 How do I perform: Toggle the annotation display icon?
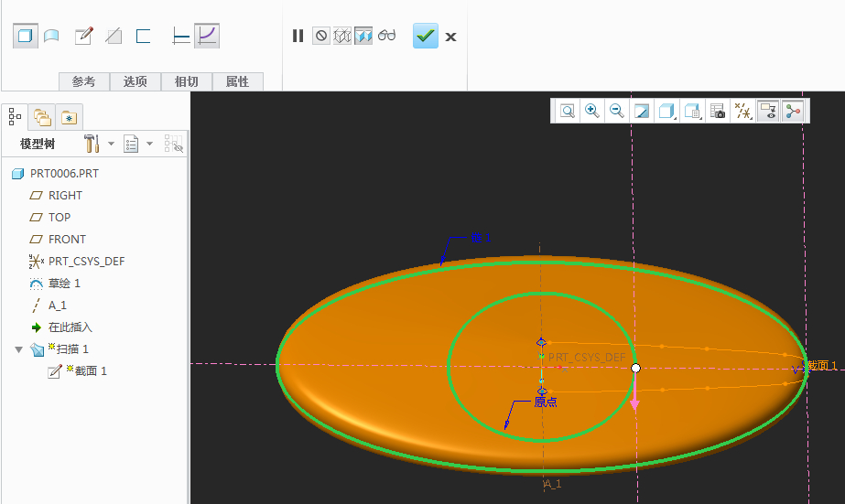768,111
